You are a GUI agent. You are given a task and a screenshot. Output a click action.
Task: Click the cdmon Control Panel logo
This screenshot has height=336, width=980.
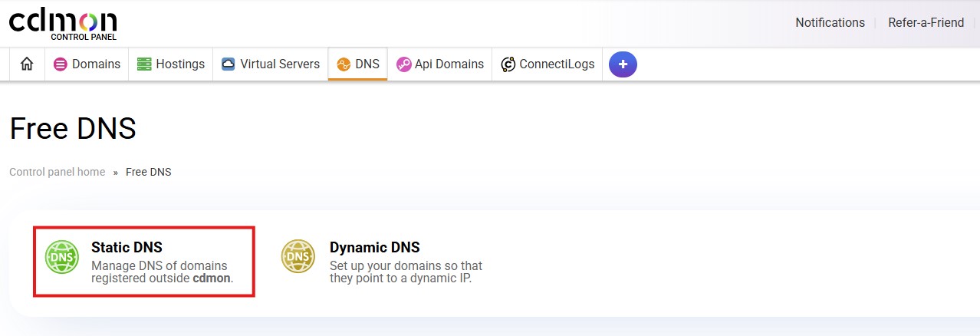62,24
